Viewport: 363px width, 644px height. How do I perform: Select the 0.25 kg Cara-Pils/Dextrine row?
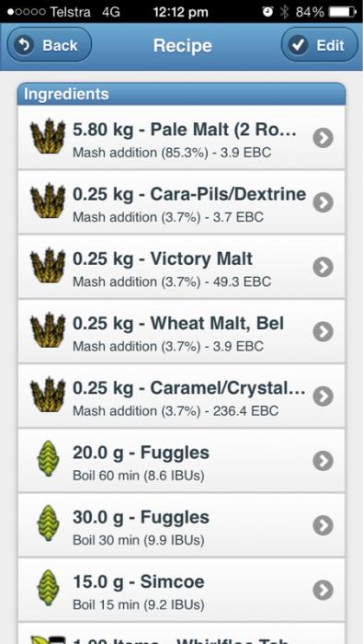pyautogui.click(x=181, y=202)
